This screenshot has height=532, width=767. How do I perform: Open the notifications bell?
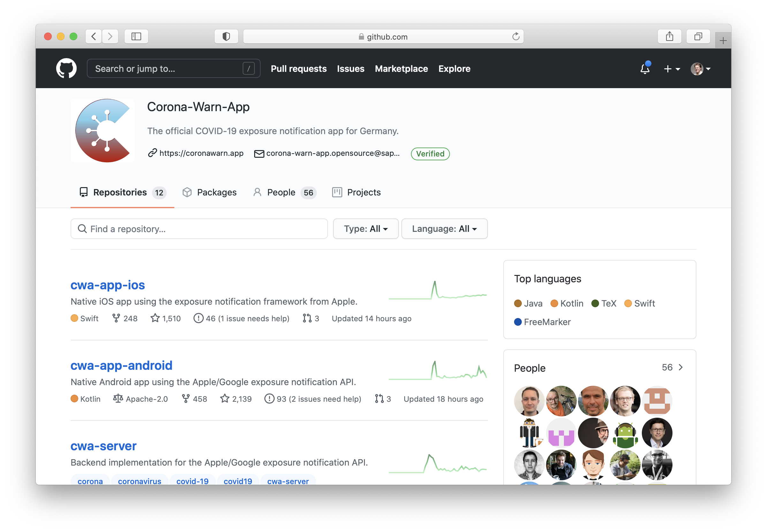point(645,68)
